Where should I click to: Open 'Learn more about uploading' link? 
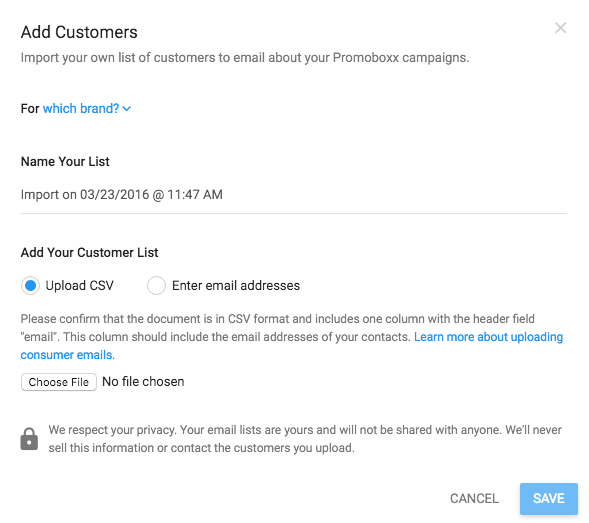[488, 337]
